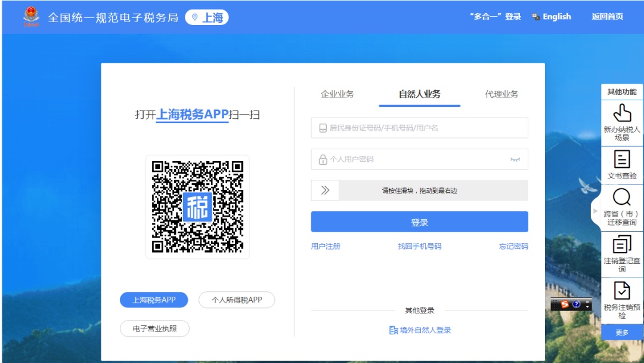
Task: Open the “多合一”登录 link
Action: 496,17
